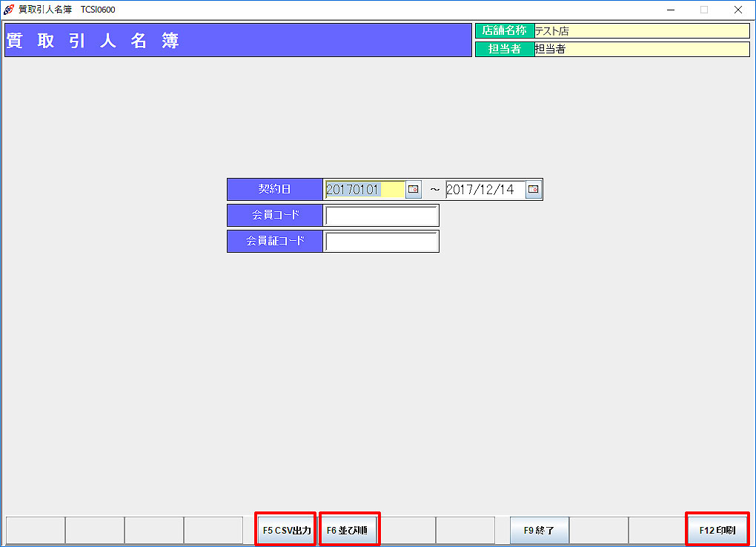Click the F5 CSV出力 button
Screen dimensions: 756x547
point(286,530)
